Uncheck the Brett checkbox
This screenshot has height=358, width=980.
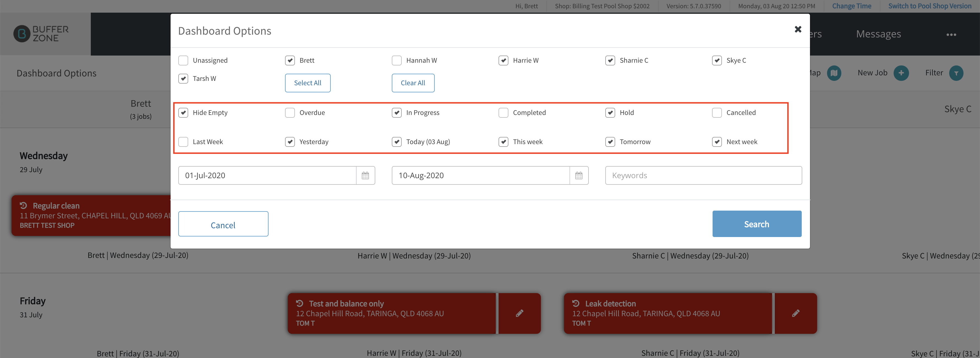(x=290, y=60)
